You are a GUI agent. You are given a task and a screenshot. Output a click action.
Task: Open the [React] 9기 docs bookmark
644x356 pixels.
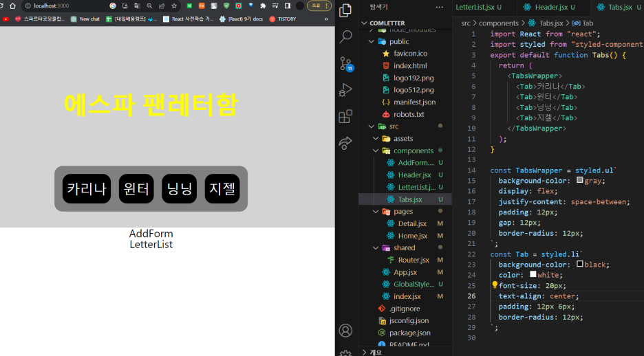point(241,19)
